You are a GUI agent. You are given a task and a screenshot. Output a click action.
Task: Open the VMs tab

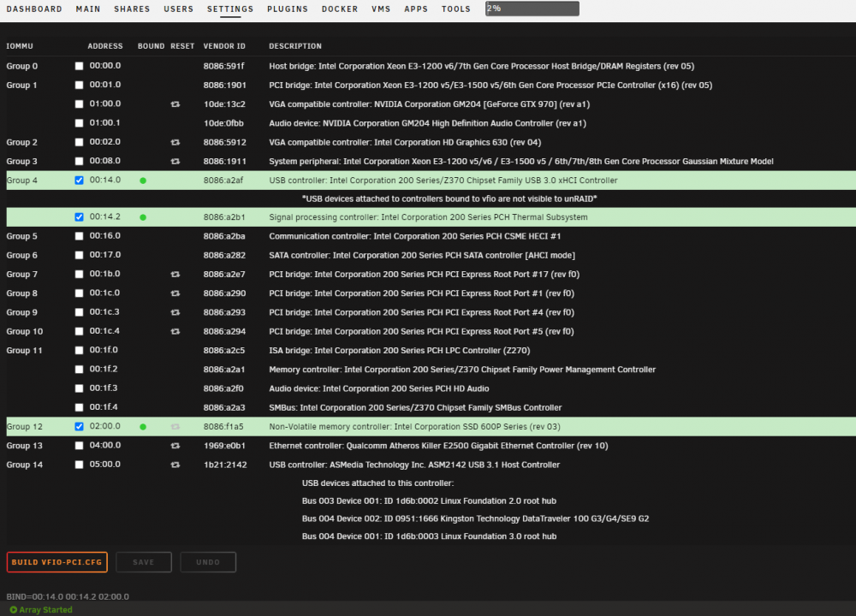(x=381, y=9)
